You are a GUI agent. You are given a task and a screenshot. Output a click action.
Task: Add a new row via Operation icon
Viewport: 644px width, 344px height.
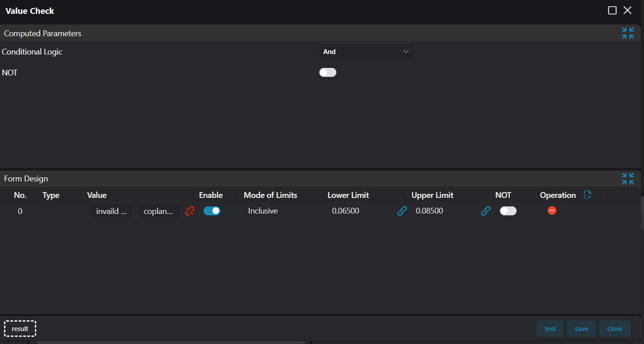(588, 195)
